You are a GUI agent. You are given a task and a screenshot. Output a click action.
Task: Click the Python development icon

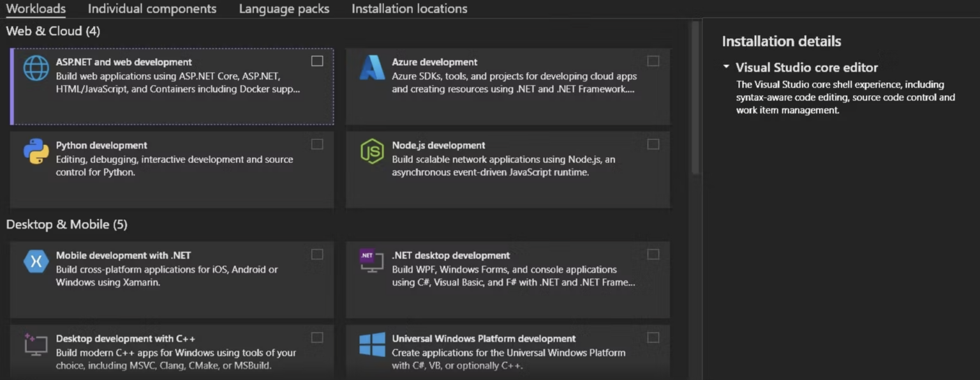click(36, 151)
